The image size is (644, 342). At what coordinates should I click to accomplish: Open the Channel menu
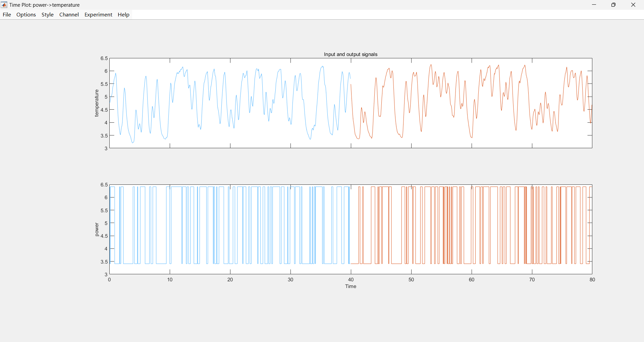coord(69,15)
